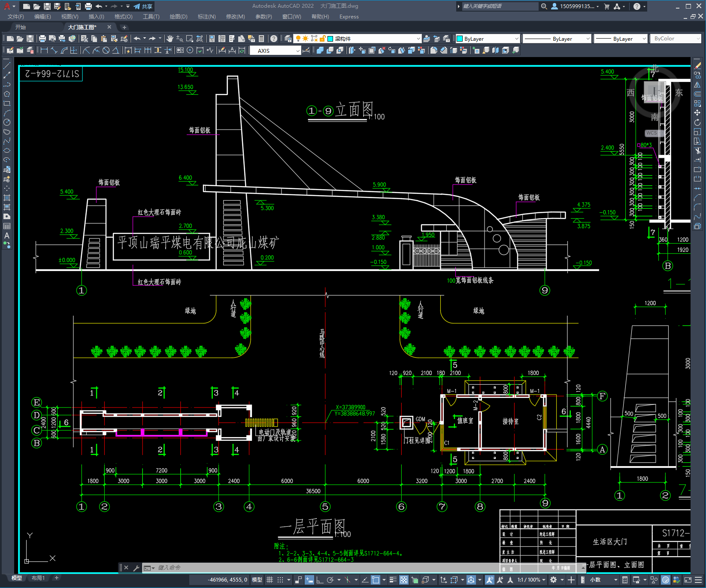This screenshot has width=706, height=588.
Task: Close the 大门施工图 drawing tab
Action: tap(109, 27)
